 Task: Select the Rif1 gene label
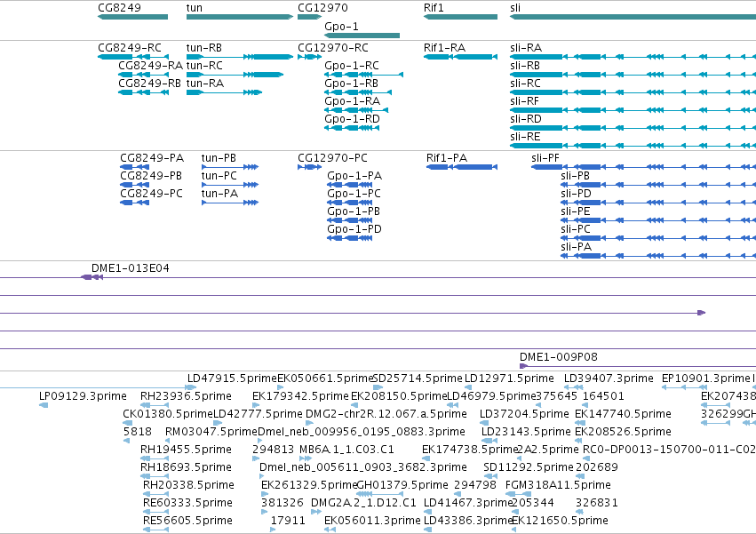(x=434, y=8)
